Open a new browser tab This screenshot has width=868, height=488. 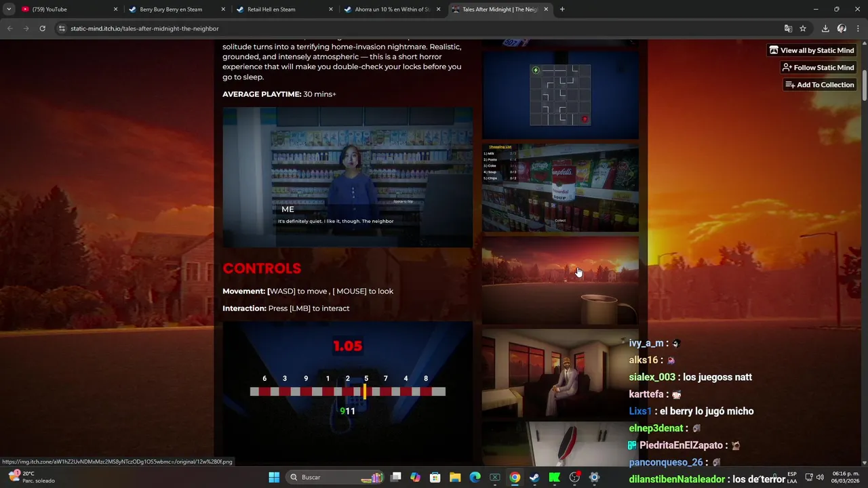pos(561,9)
